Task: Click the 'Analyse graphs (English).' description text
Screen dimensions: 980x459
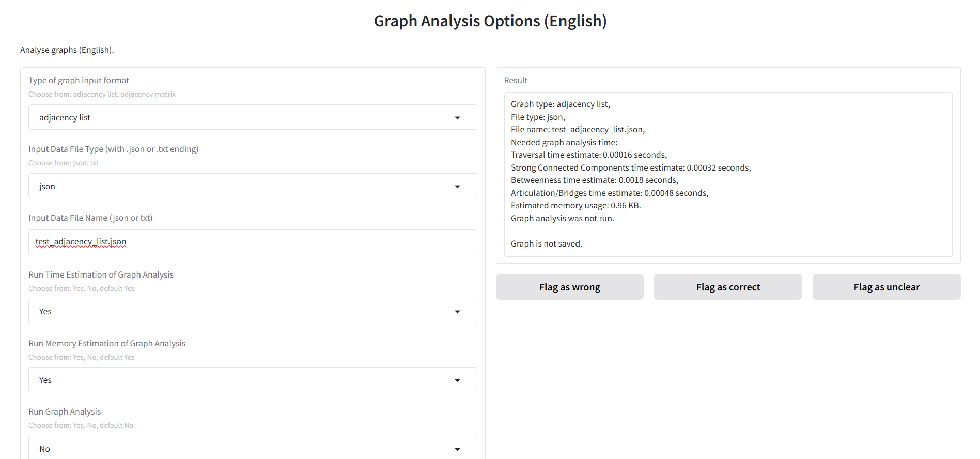Action: [x=67, y=50]
